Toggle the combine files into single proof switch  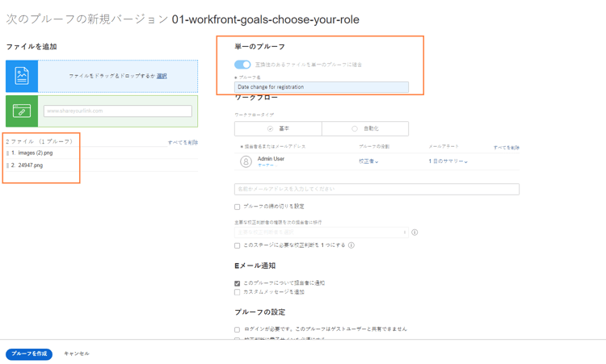(242, 65)
